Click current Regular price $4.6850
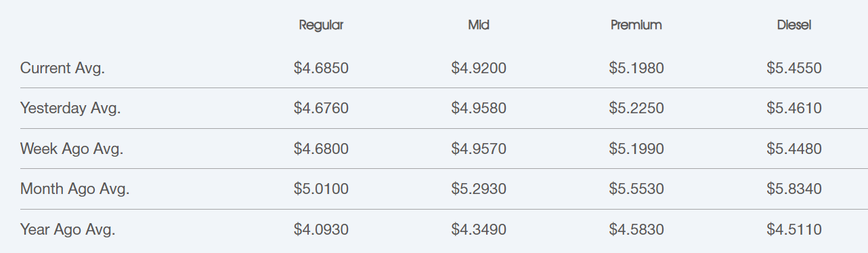 coord(321,68)
